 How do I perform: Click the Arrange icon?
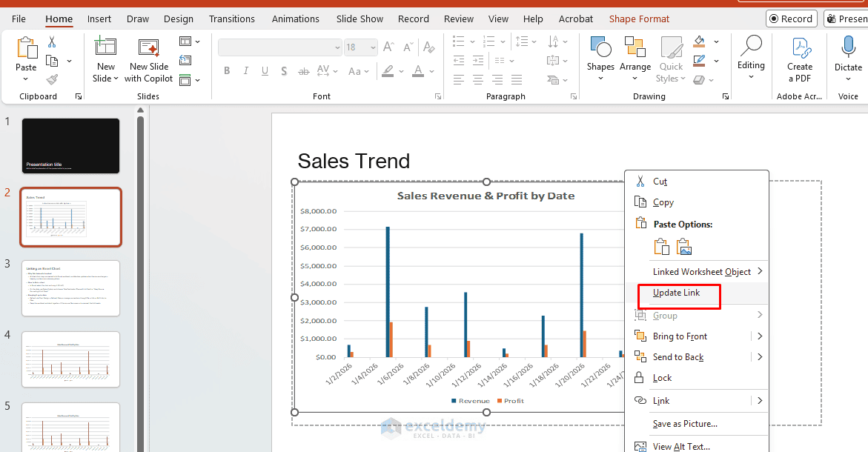[x=635, y=47]
